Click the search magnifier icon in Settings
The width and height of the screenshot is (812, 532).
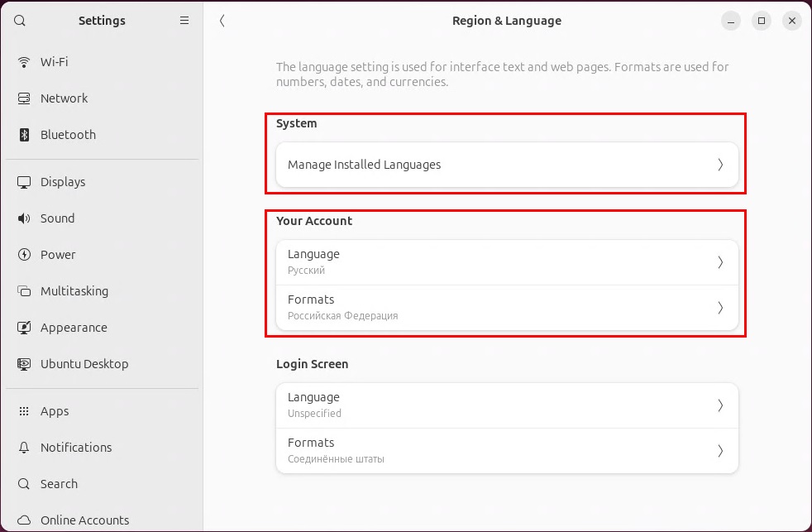pyautogui.click(x=20, y=21)
